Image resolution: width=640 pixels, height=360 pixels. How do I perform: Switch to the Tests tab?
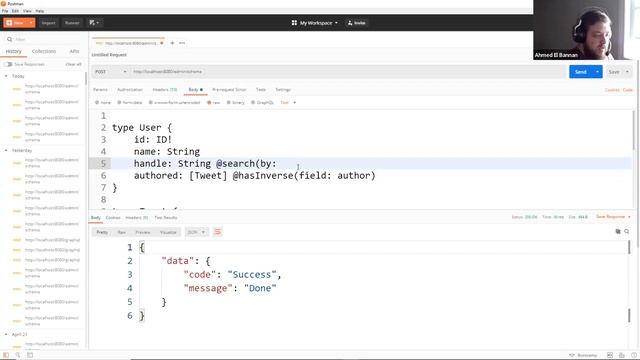click(261, 90)
